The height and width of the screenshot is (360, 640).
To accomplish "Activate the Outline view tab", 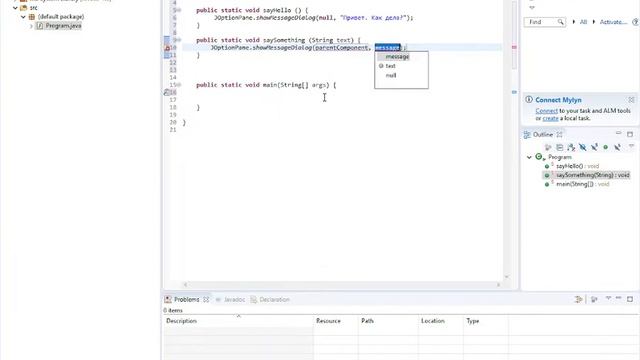I will pyautogui.click(x=542, y=135).
